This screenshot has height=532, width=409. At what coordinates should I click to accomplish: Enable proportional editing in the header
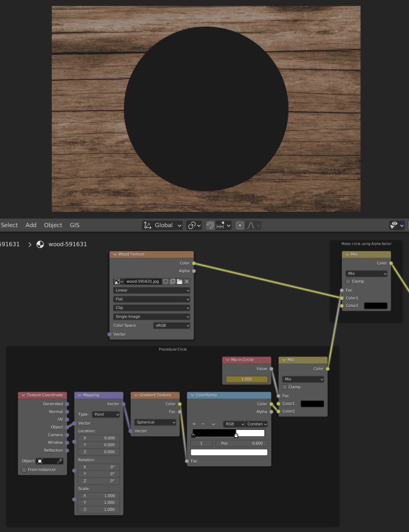coord(239,226)
